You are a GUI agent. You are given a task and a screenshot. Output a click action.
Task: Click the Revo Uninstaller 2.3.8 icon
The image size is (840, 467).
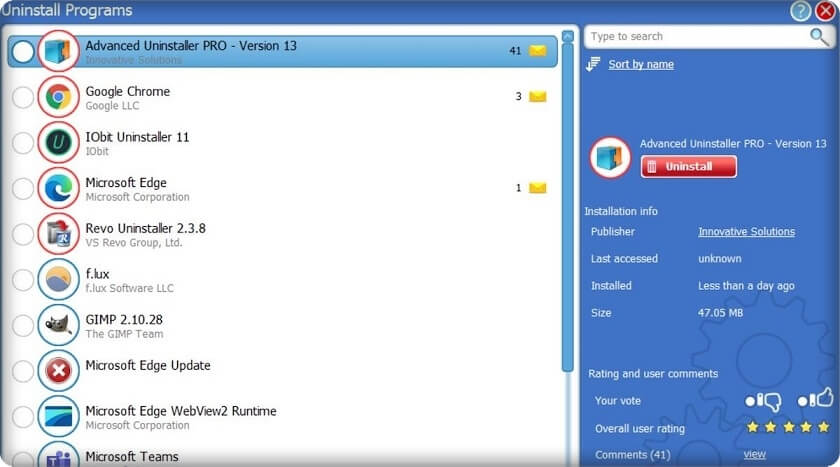pos(58,234)
